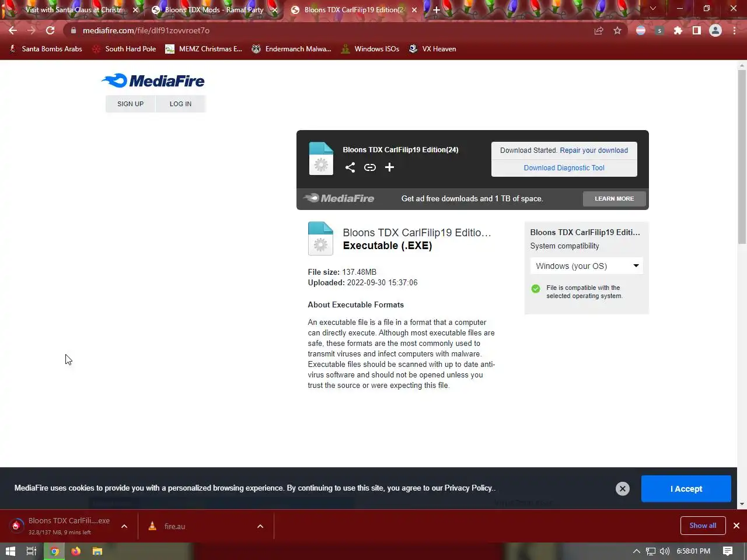Close the downloads bar
The height and width of the screenshot is (560, 747).
click(x=736, y=526)
